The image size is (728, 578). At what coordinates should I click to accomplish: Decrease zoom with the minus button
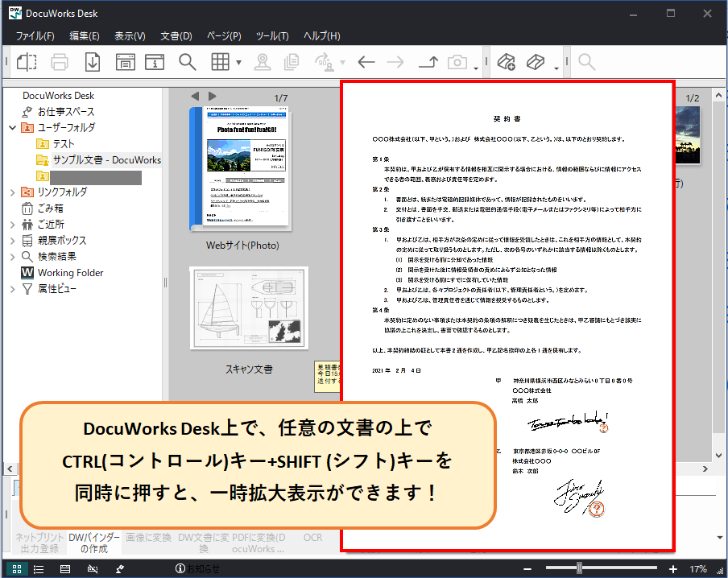point(527,568)
